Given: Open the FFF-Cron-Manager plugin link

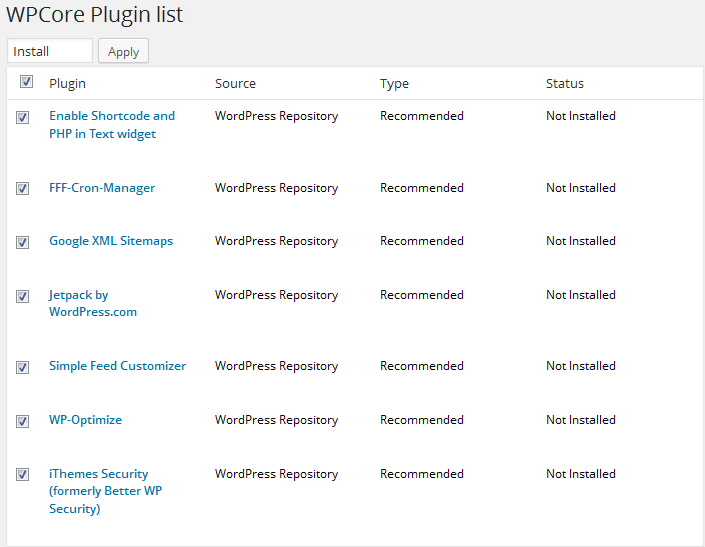Looking at the screenshot, I should (x=101, y=188).
